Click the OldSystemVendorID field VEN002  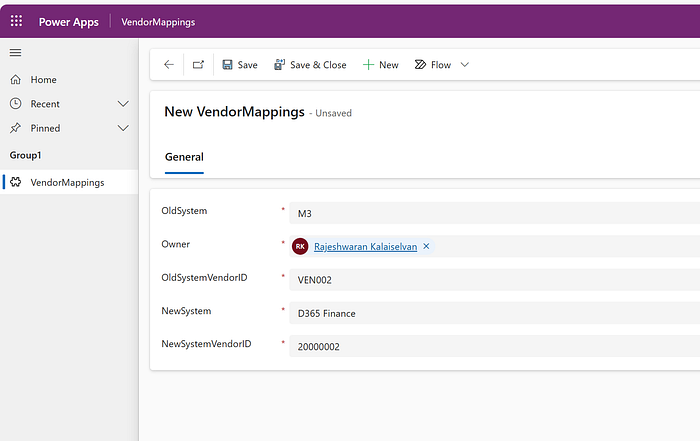(x=495, y=280)
